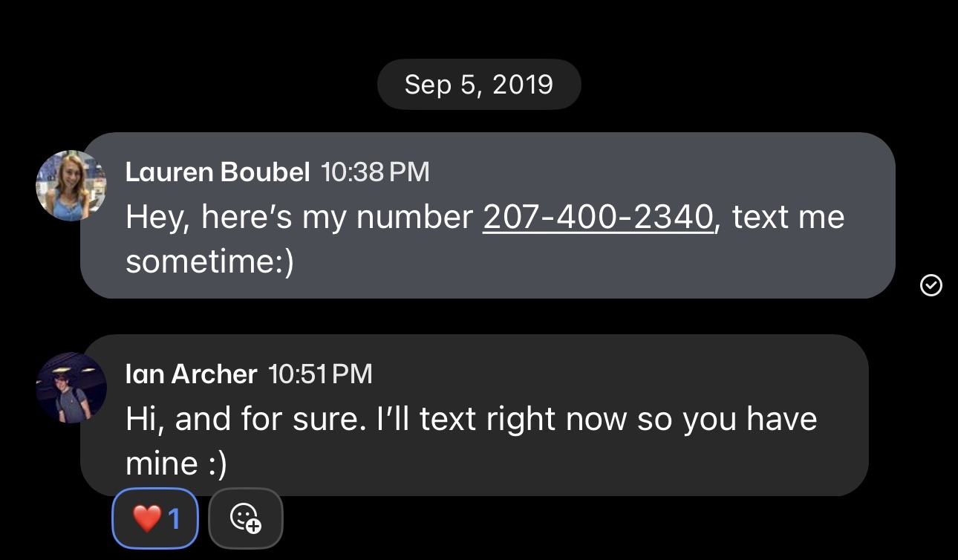Click the Ian Archer sender name
Image resolution: width=958 pixels, height=560 pixels.
[192, 374]
